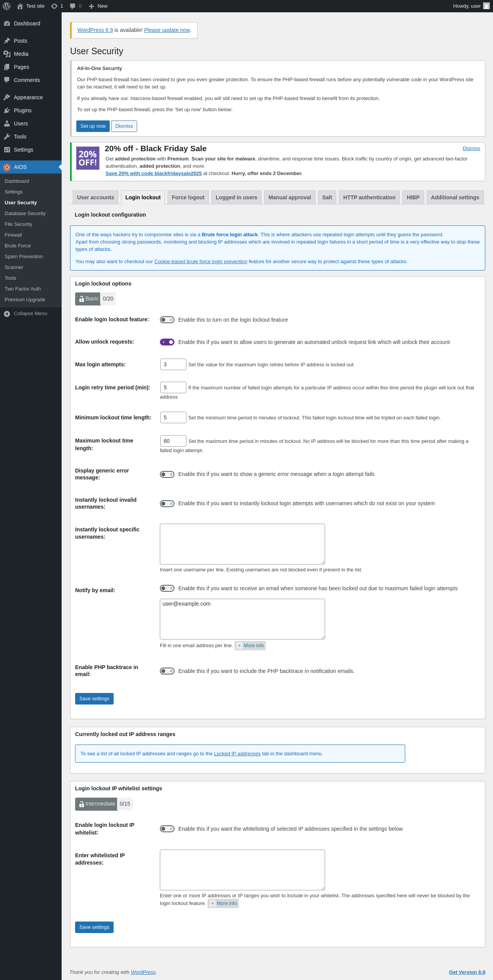Click the Collapse Menu arrow icon
The image size is (493, 980).
click(7, 314)
